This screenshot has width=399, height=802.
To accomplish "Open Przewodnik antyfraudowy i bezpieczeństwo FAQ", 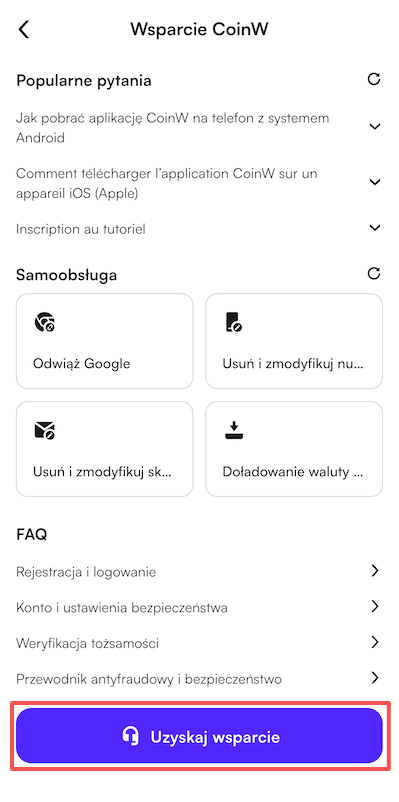I will pos(199,679).
